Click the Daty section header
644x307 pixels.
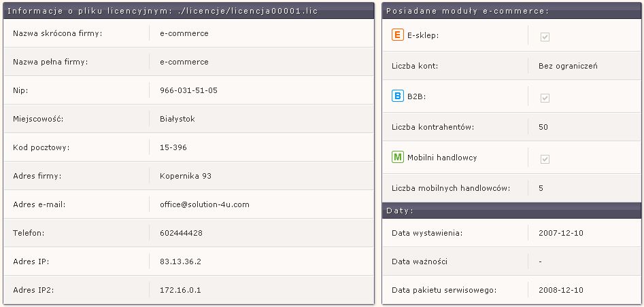coord(511,211)
